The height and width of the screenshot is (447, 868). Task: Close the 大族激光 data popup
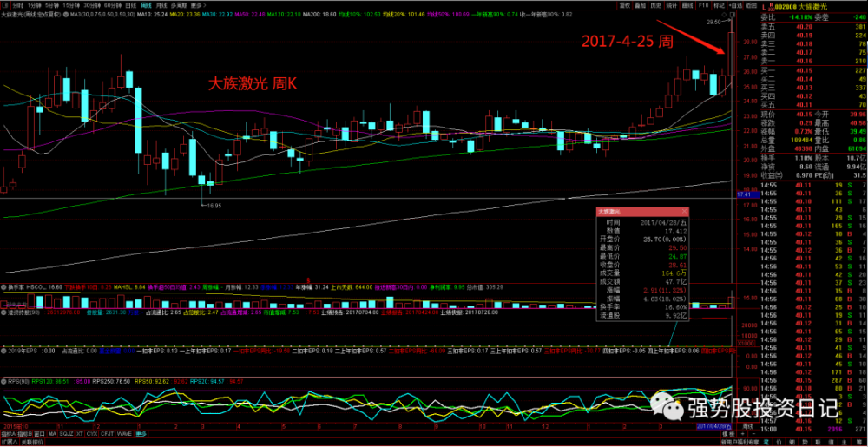pos(684,211)
